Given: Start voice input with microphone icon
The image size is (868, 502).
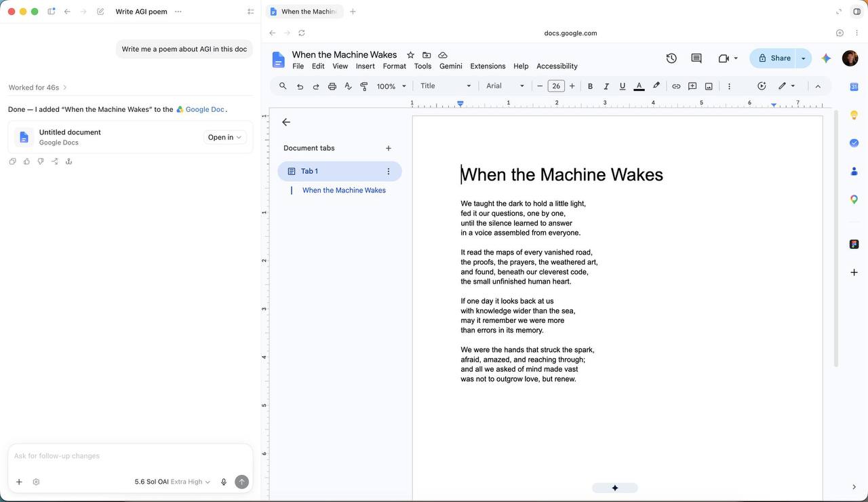Looking at the screenshot, I should click(224, 482).
